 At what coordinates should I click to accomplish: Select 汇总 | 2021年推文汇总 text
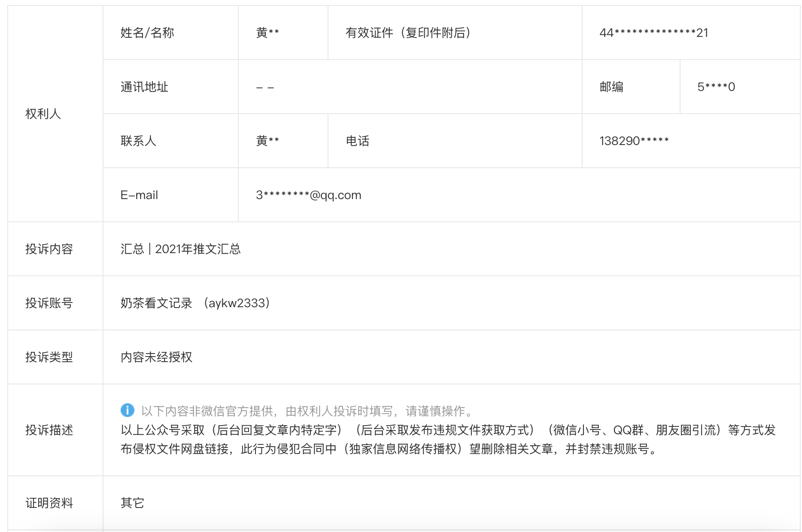coord(181,249)
